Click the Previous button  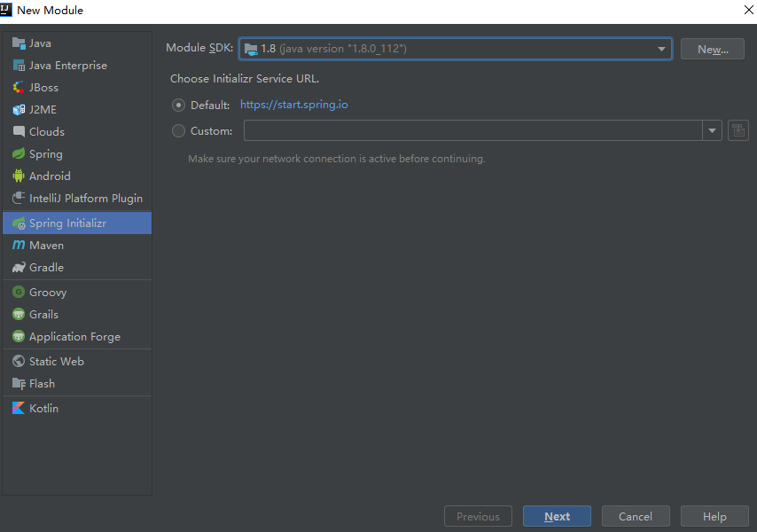click(478, 517)
